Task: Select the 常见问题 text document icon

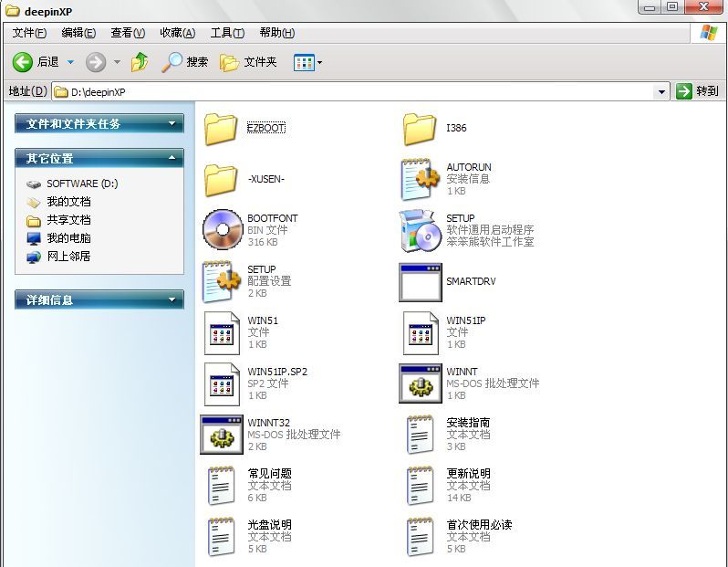Action: (x=221, y=486)
